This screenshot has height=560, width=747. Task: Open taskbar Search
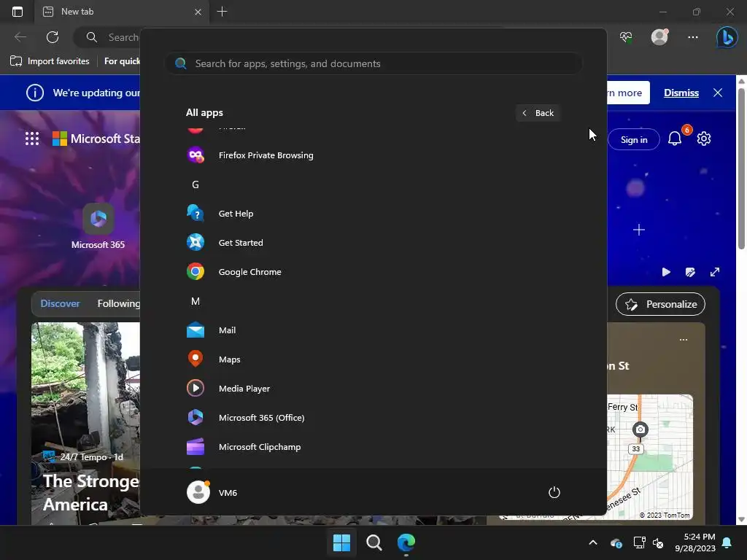[x=374, y=542]
